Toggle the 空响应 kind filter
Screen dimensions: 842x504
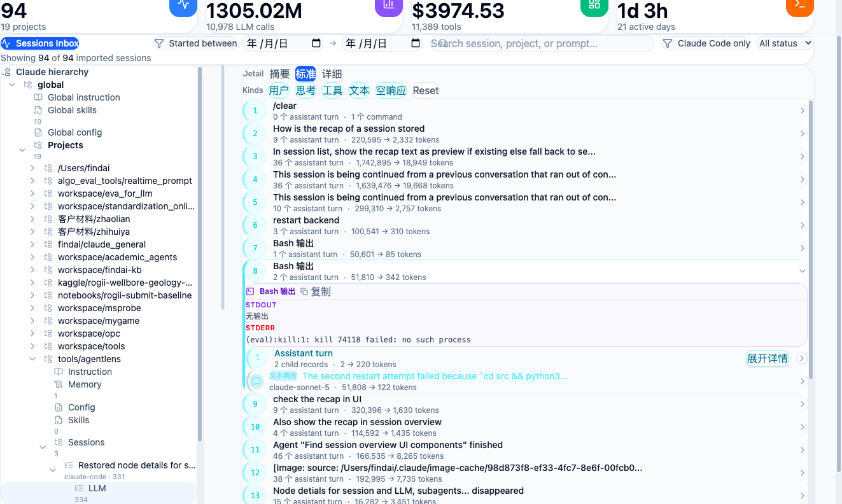click(391, 90)
